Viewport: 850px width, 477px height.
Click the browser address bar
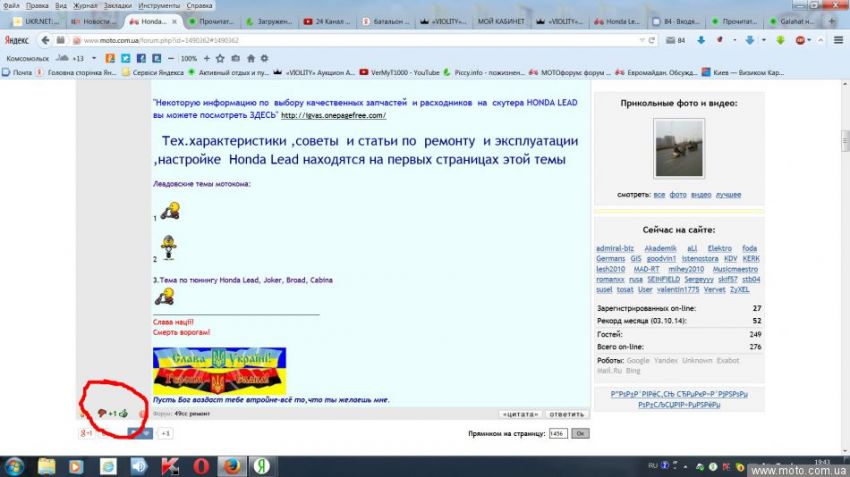point(358,40)
